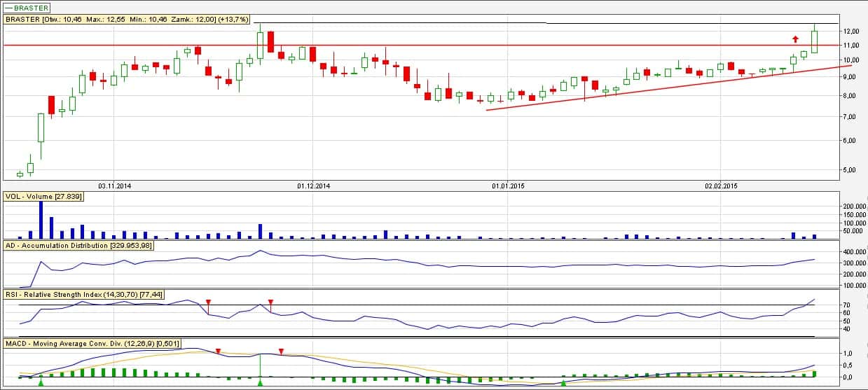Click the red up-arrow marker near the latest candle
Viewport: 868px width, 390px height.
795,39
